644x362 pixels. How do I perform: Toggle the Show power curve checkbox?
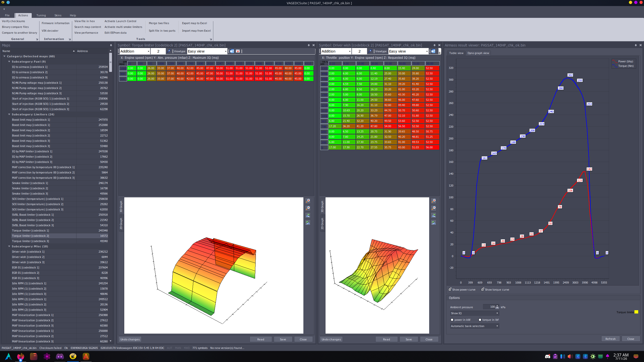[450, 289]
